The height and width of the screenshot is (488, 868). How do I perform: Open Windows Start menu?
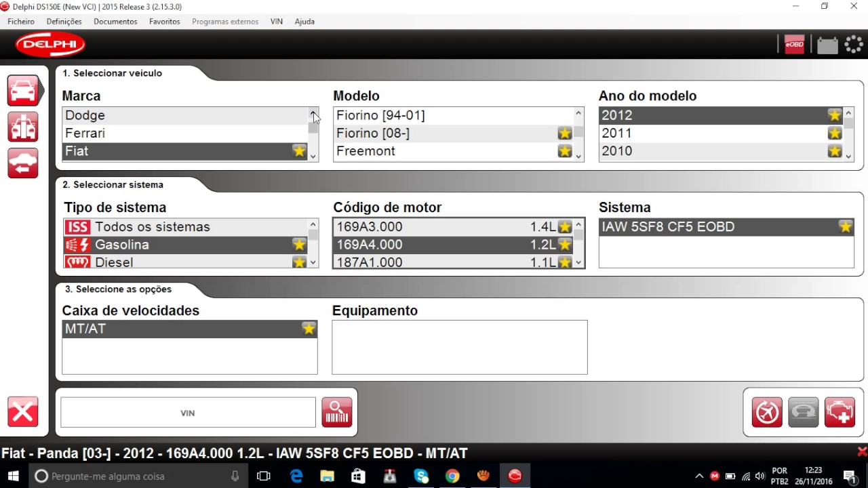[14, 476]
